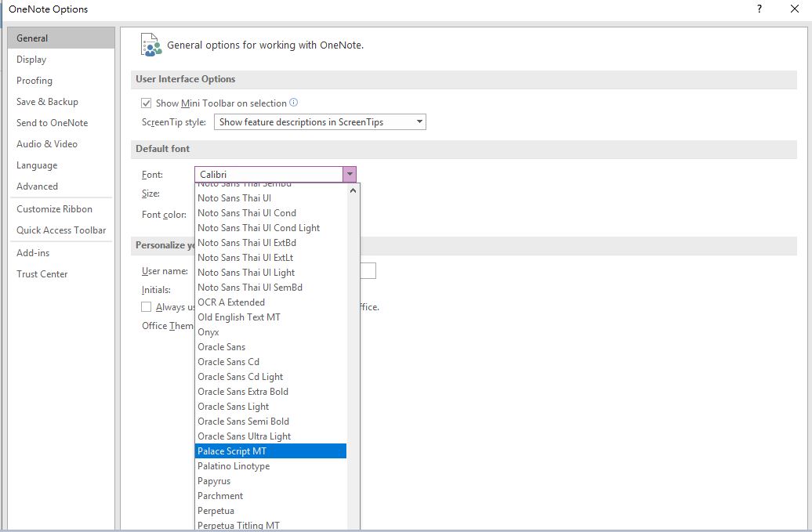Viewport: 812px width, 532px height.
Task: Choose Oracle Sans Semi Bold font
Action: pos(271,422)
